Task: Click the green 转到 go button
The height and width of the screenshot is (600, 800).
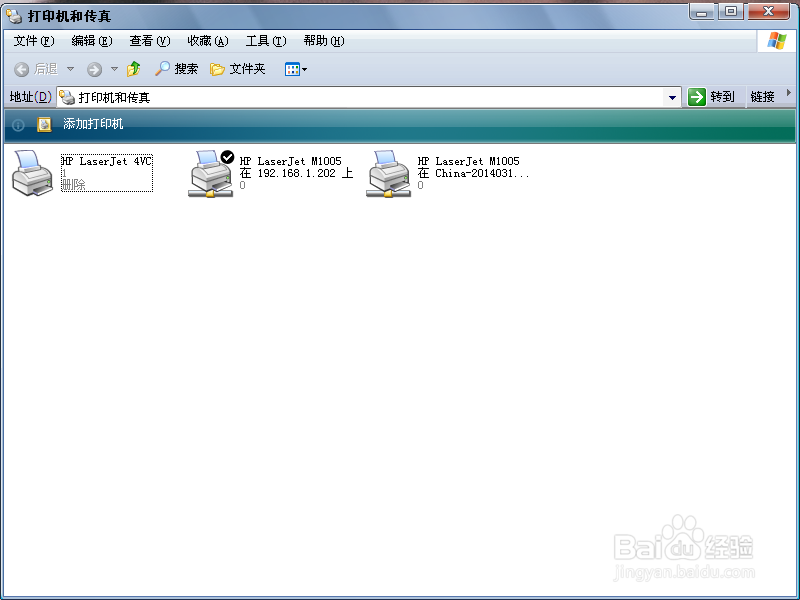Action: 711,97
